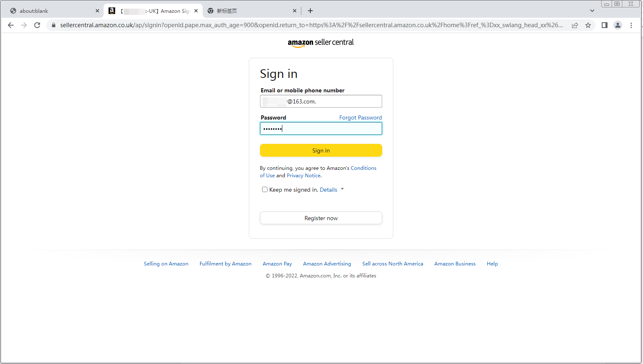View site security lock info
643x364 pixels.
pyautogui.click(x=53, y=25)
